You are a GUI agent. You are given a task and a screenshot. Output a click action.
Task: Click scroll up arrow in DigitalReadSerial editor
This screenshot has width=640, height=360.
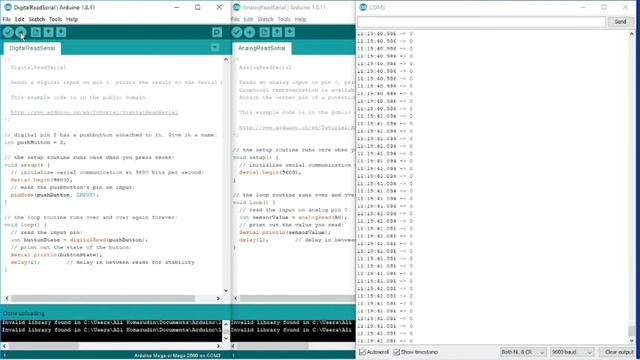tap(226, 60)
